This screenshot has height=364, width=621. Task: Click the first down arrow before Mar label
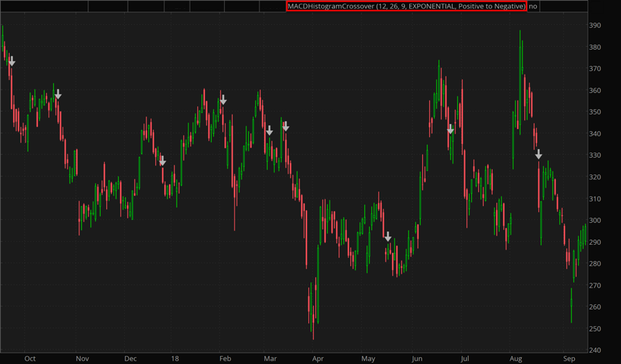(269, 130)
